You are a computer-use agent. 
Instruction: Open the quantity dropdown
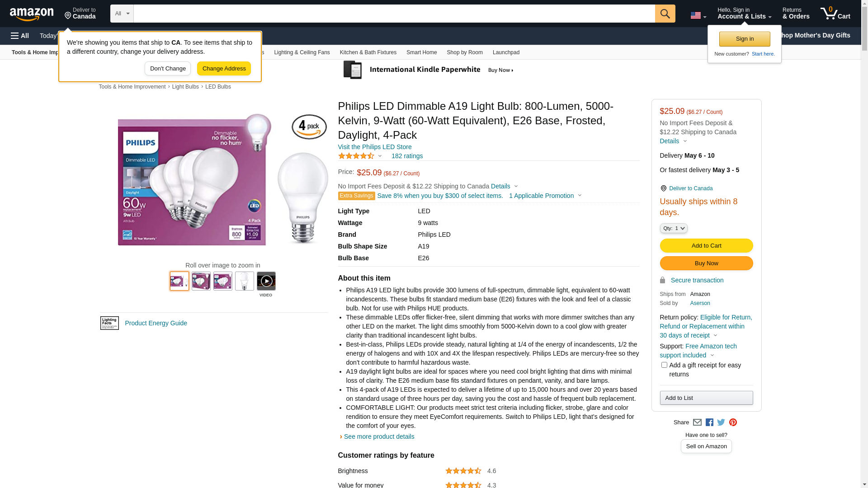click(x=674, y=229)
